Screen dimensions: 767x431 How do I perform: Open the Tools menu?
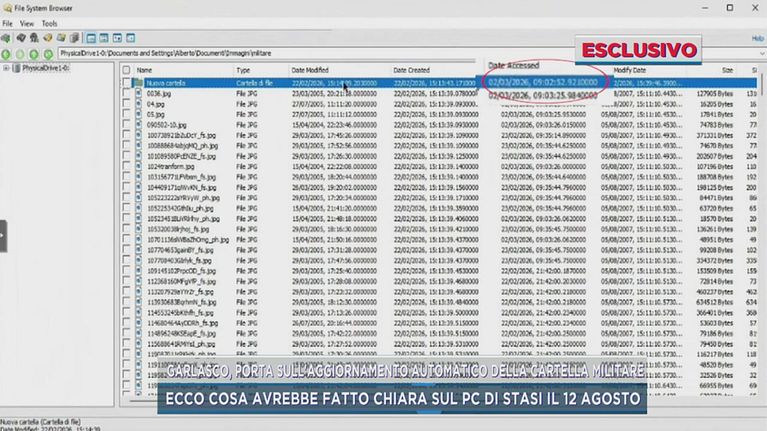(x=49, y=23)
